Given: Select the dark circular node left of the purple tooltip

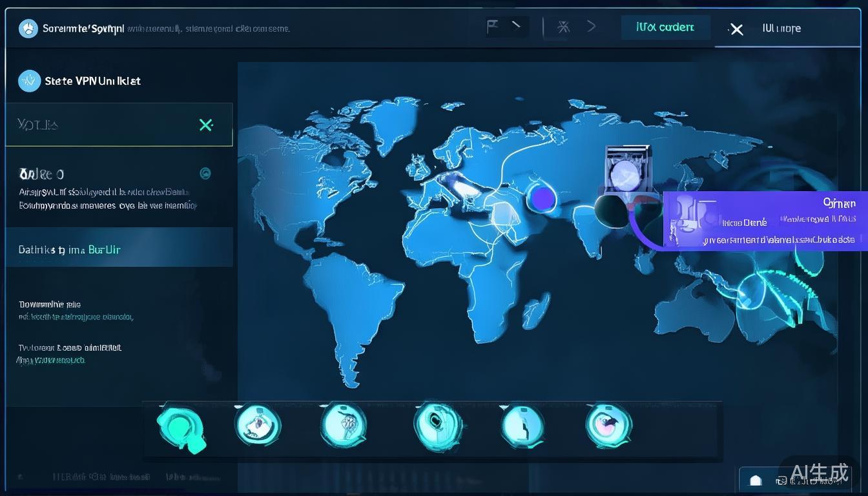Looking at the screenshot, I should [612, 211].
